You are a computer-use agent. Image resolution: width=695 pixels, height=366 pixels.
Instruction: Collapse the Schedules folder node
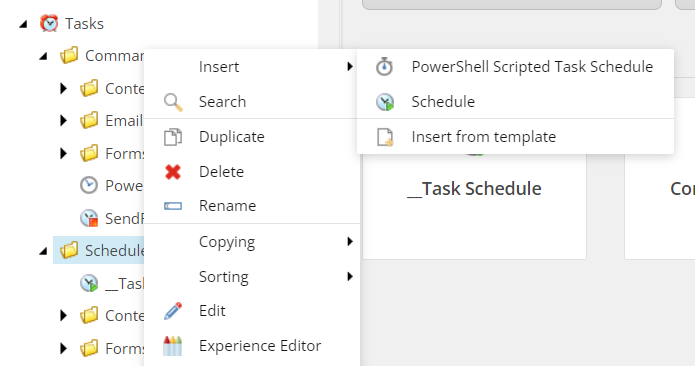coord(43,251)
